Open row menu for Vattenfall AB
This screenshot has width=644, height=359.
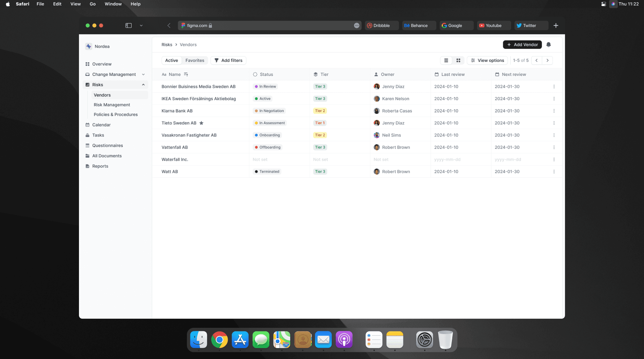coord(554,147)
